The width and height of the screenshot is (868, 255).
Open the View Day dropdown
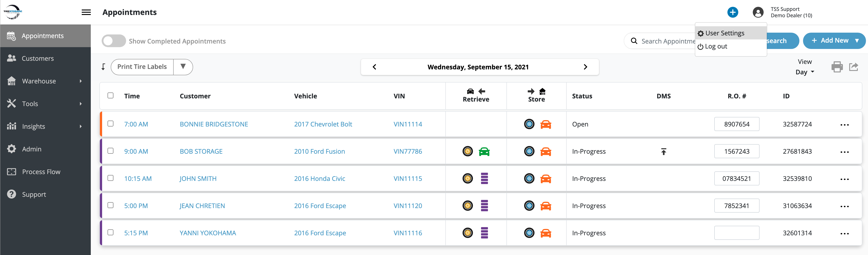[x=805, y=72]
